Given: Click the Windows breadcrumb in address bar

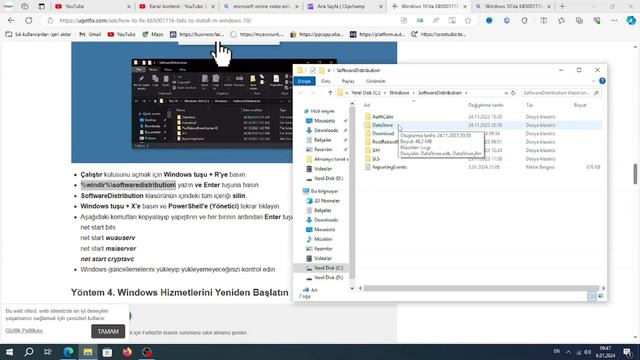Looking at the screenshot, I should click(x=399, y=93).
